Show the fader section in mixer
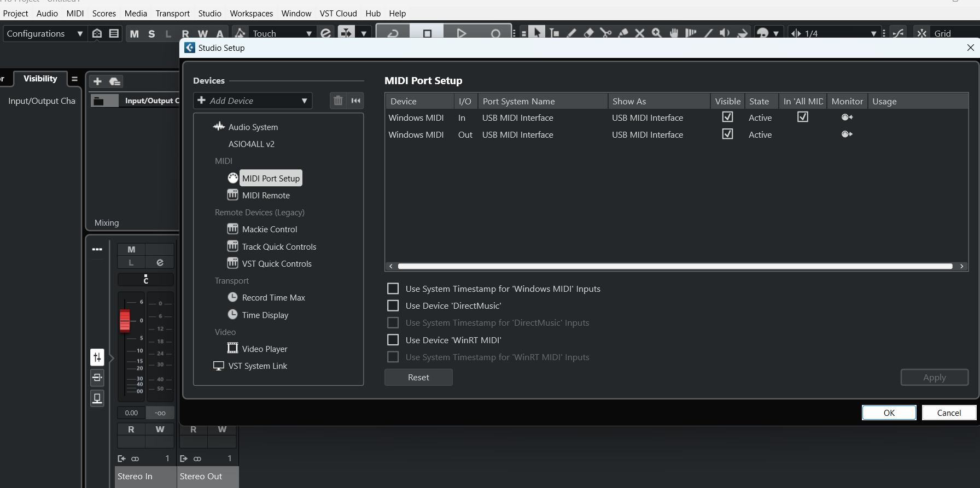 (97, 357)
